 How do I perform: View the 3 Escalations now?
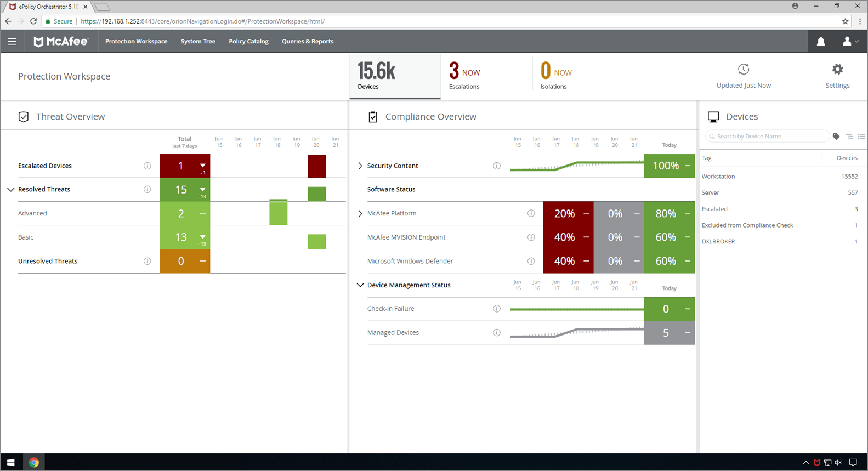coord(464,76)
